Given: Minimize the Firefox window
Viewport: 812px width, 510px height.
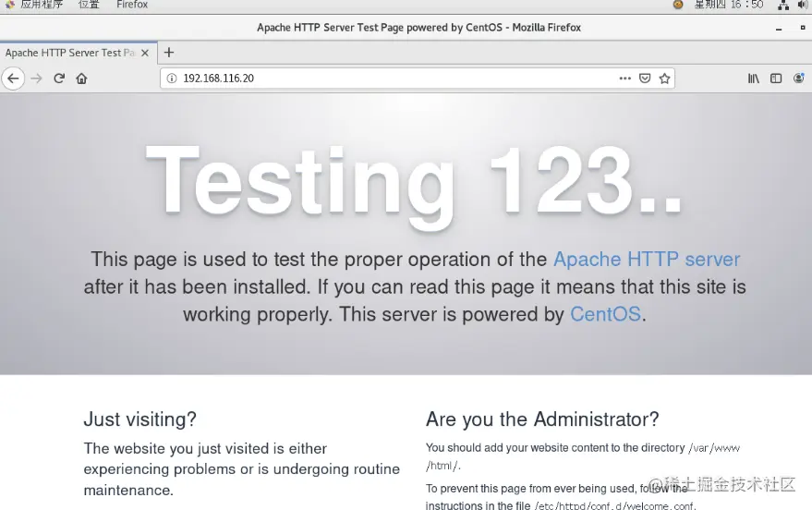Looking at the screenshot, I should tap(779, 28).
